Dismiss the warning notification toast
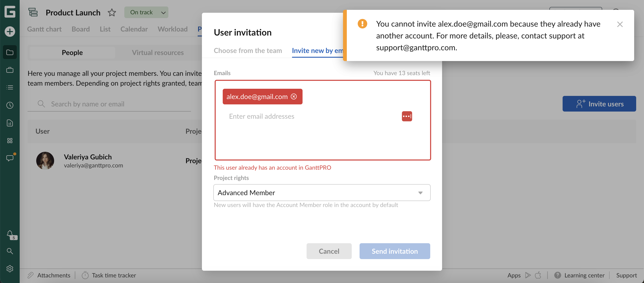This screenshot has width=644, height=283. (620, 24)
